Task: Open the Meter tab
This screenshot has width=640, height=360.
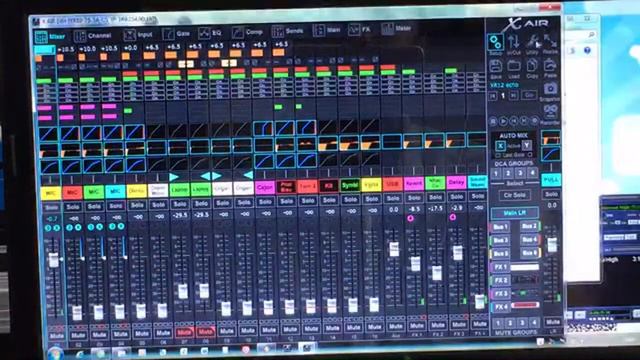Action: (x=396, y=29)
